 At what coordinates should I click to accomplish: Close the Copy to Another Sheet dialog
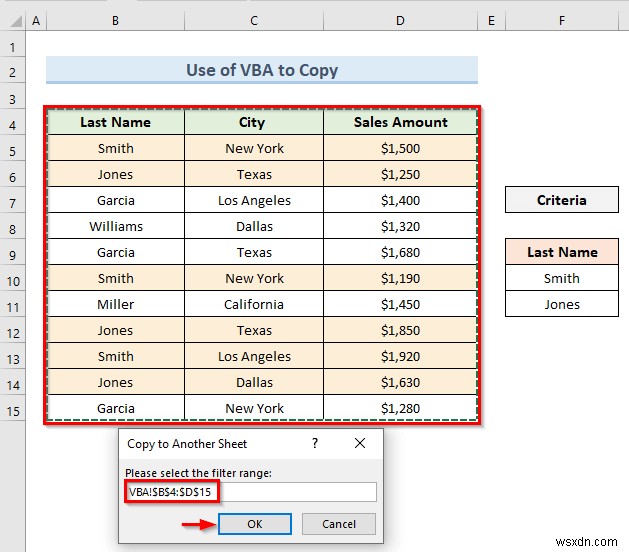coord(360,443)
